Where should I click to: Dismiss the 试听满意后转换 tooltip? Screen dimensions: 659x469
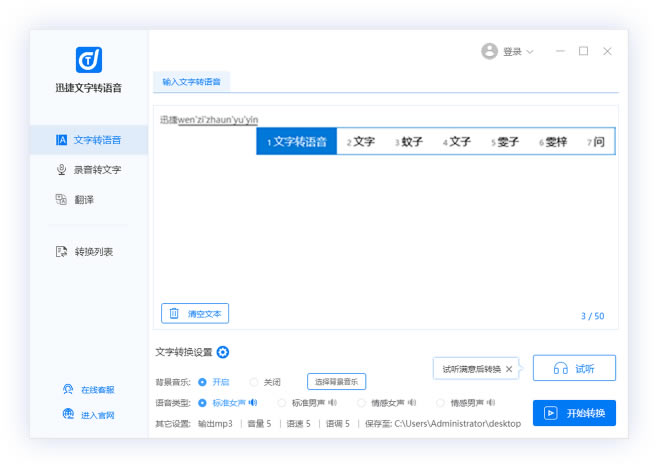pyautogui.click(x=508, y=369)
